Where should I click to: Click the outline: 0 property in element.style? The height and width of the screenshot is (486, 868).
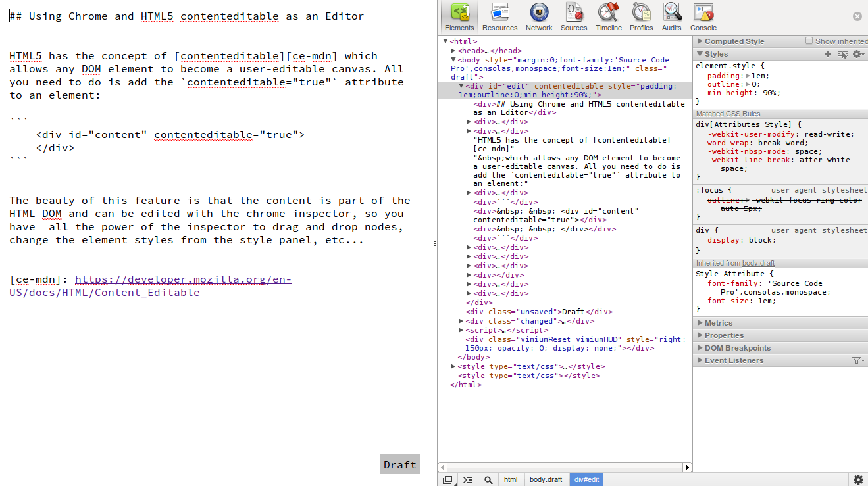[x=734, y=84]
